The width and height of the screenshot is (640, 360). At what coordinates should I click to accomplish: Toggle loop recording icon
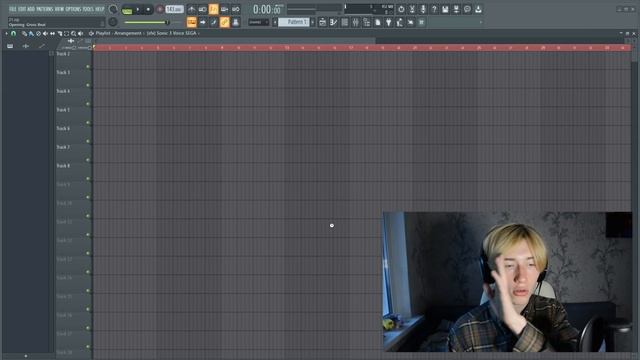point(236,9)
